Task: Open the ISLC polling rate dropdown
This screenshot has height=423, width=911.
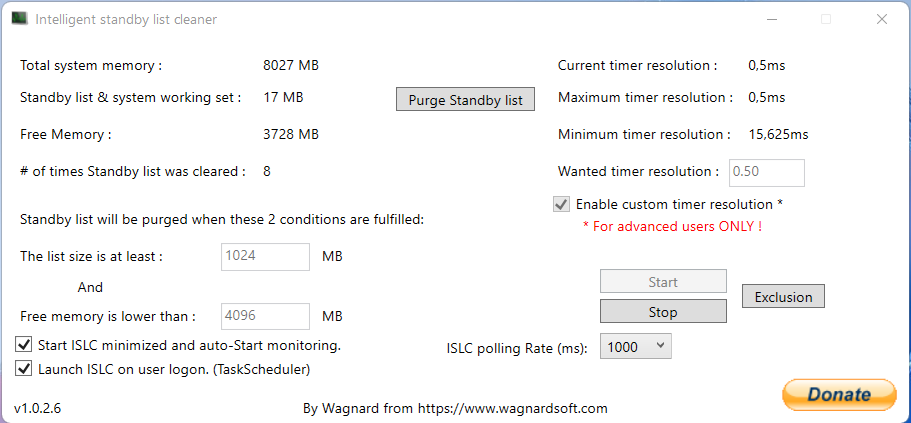Action: pyautogui.click(x=636, y=346)
